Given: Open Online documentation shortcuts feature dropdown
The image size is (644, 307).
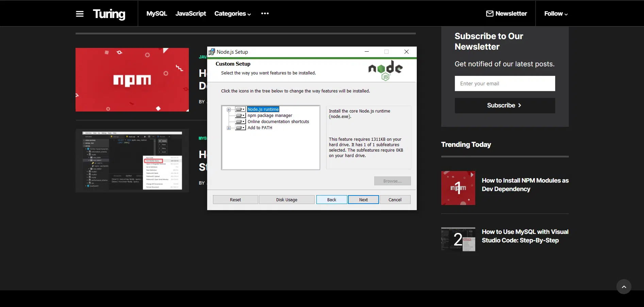Looking at the screenshot, I should [x=241, y=122].
